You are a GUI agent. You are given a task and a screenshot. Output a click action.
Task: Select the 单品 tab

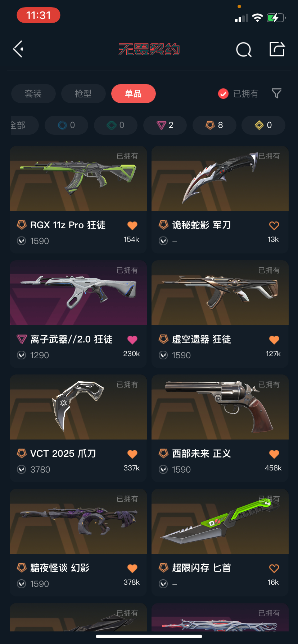pyautogui.click(x=134, y=94)
